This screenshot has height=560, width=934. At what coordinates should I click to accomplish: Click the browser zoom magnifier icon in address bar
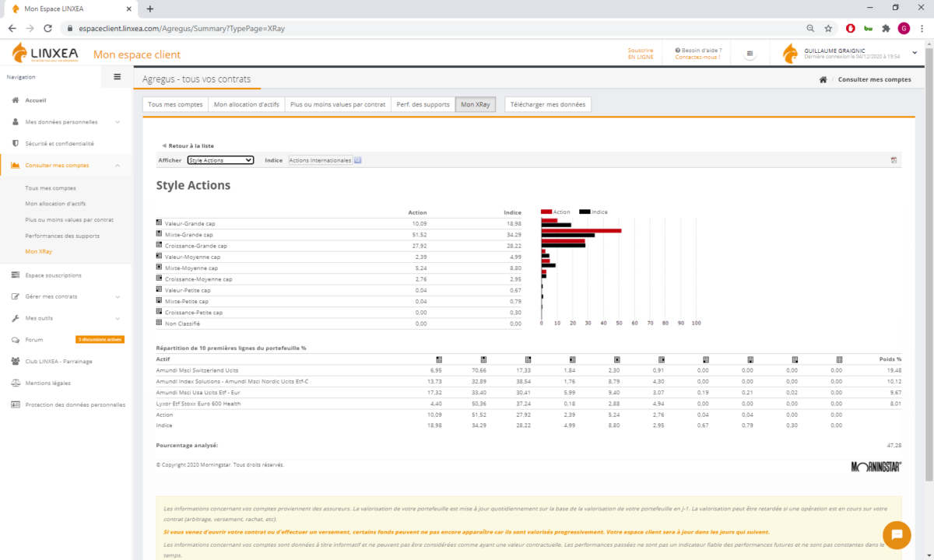[x=810, y=28]
